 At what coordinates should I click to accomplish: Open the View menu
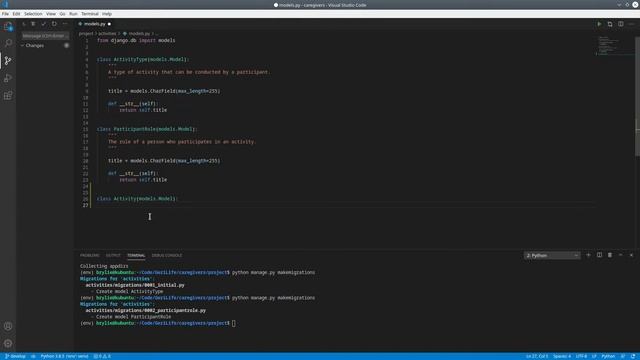(x=51, y=14)
